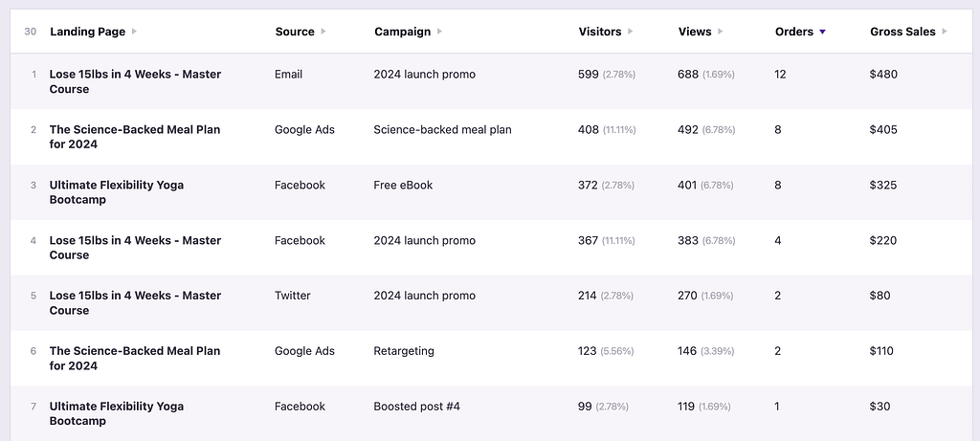This screenshot has height=441, width=980.
Task: Click the $480 gross sales value
Action: coord(883,75)
